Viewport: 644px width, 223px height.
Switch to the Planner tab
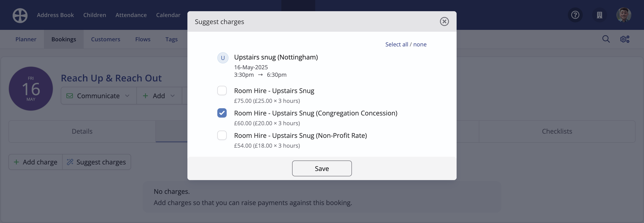(26, 39)
